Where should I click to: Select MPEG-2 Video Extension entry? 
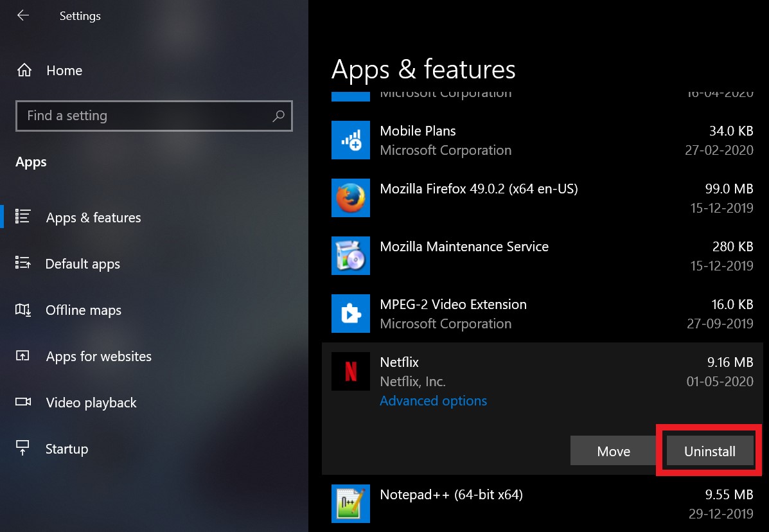[x=453, y=305]
